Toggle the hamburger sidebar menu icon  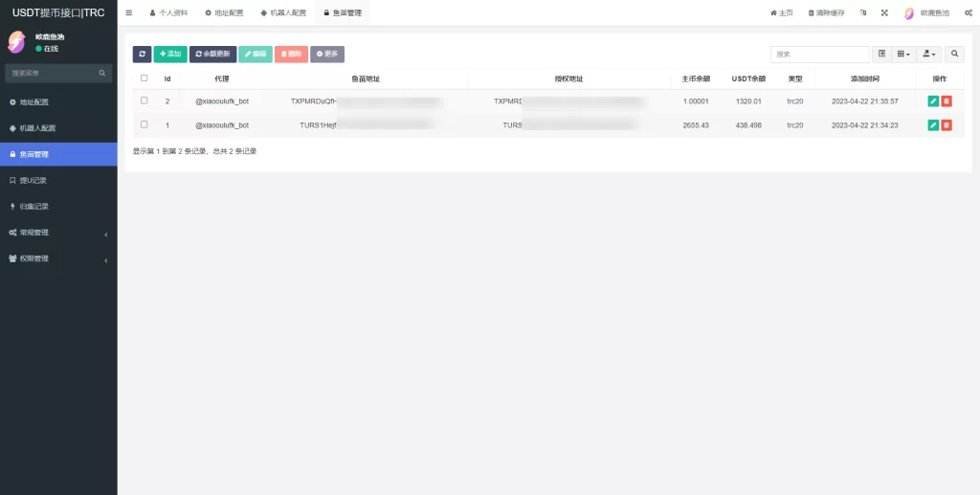click(x=129, y=12)
